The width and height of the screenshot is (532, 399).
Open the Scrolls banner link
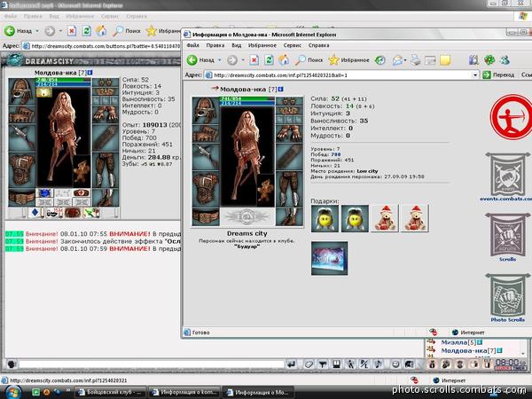pyautogui.click(x=507, y=237)
